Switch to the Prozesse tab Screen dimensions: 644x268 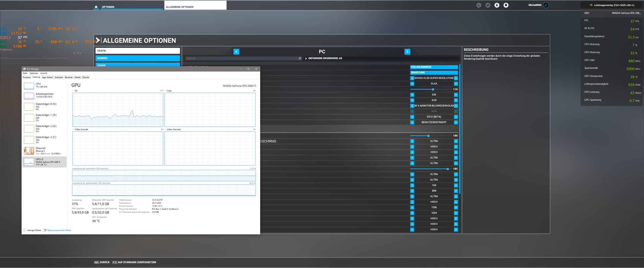coord(26,77)
